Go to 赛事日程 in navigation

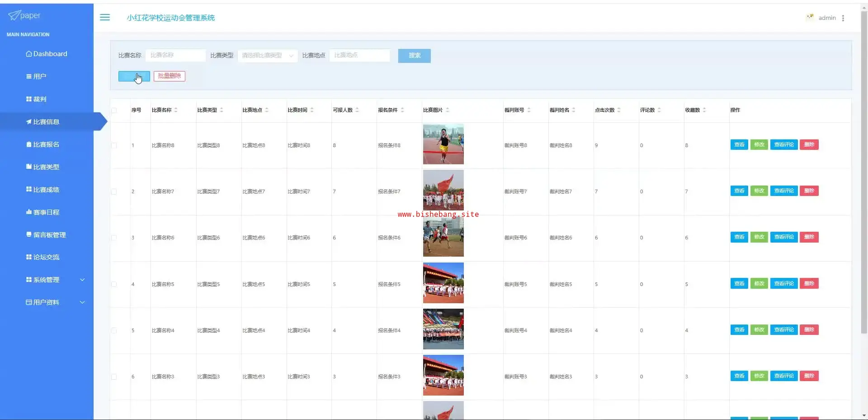coord(46,212)
